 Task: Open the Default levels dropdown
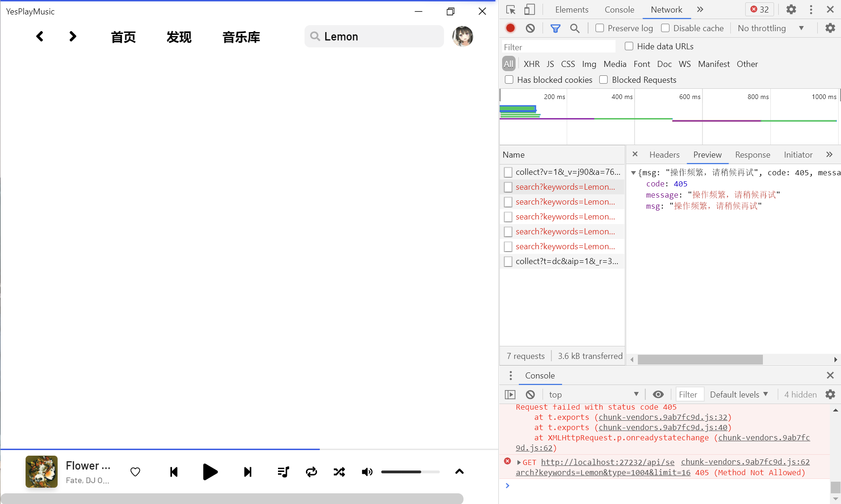point(739,395)
